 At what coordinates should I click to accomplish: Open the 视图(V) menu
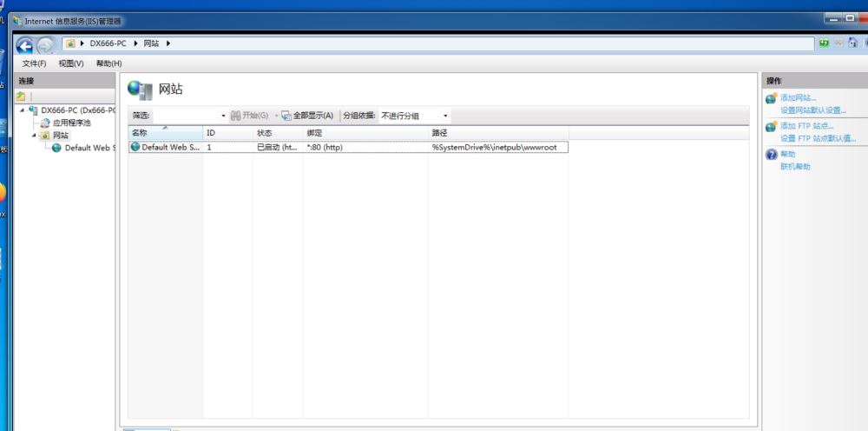71,63
